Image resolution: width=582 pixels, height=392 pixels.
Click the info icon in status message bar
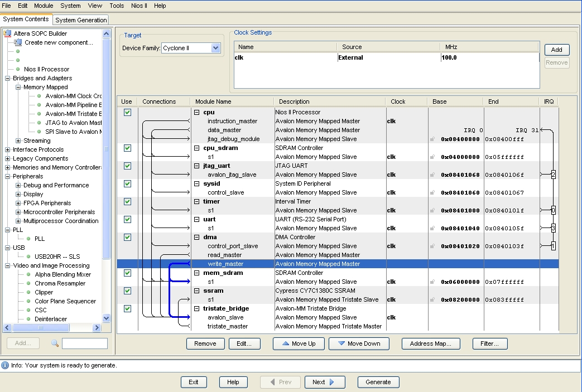point(5,366)
